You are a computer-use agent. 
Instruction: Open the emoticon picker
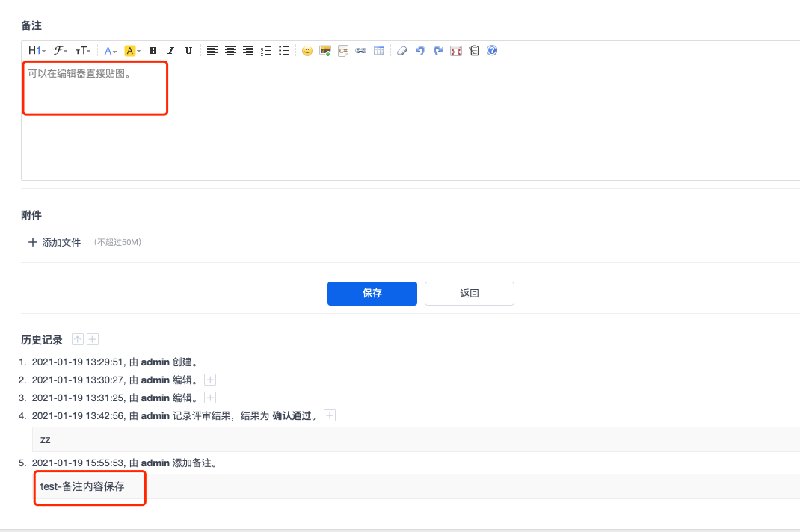click(307, 51)
